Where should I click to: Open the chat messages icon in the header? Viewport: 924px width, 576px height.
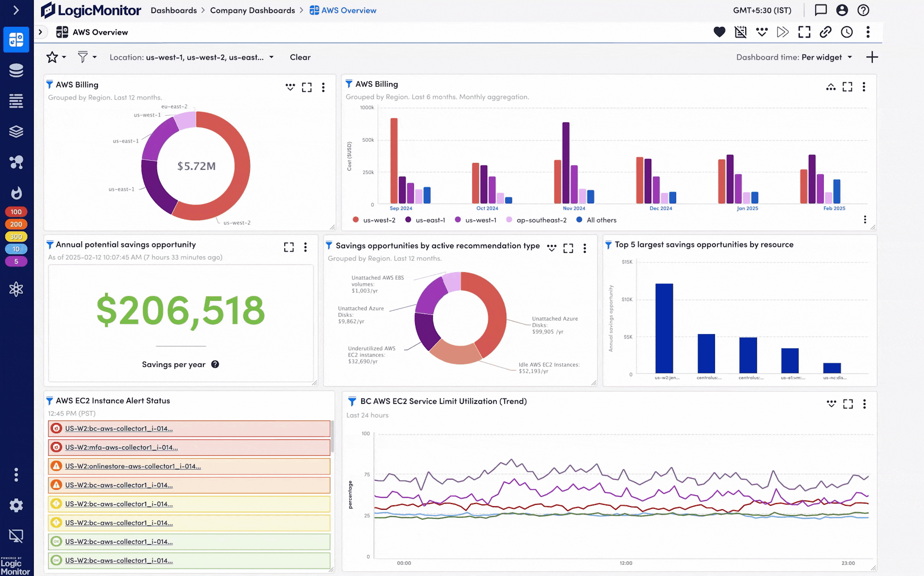pos(821,10)
